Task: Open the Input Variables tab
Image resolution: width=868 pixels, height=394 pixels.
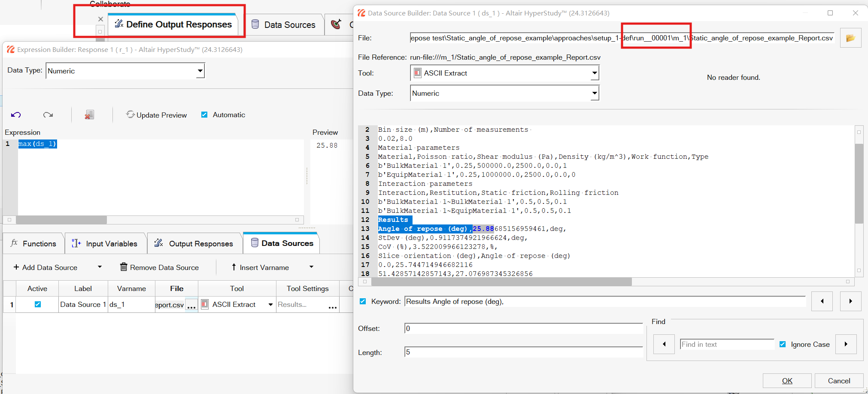Action: click(105, 243)
